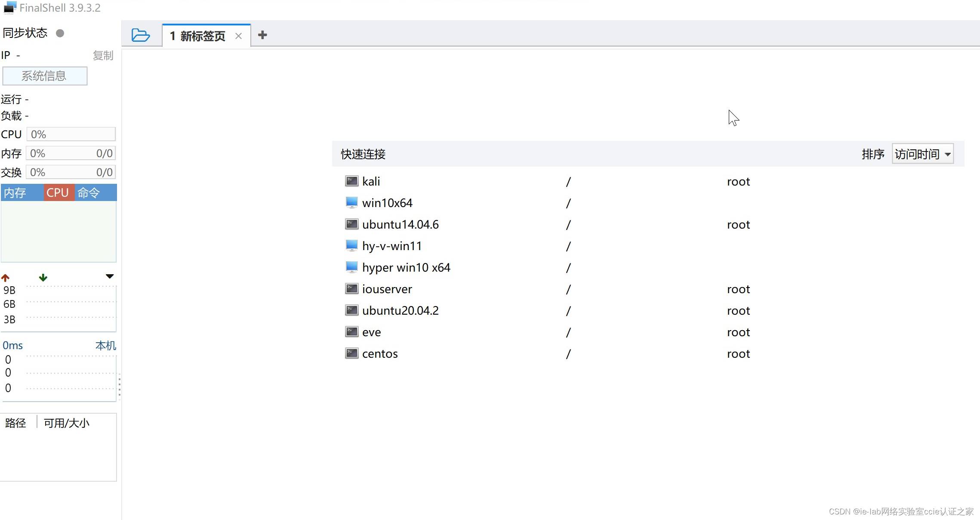
Task: Open the 系统信息 button
Action: (45, 76)
